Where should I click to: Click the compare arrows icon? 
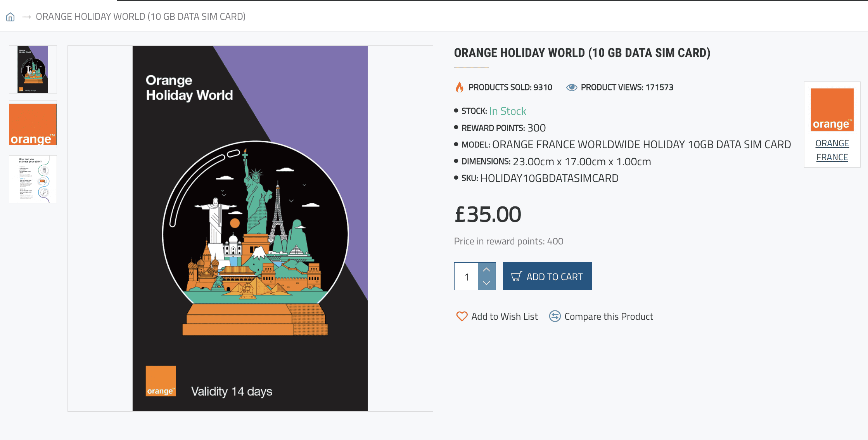pyautogui.click(x=555, y=317)
